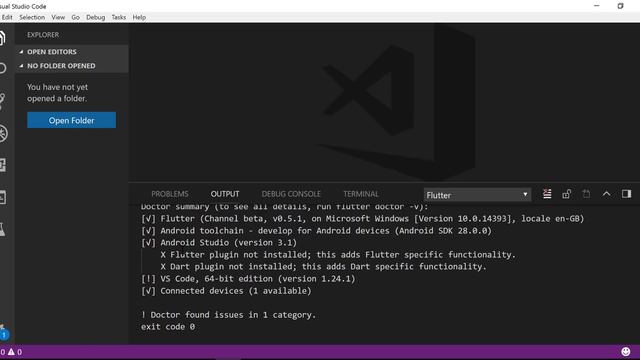Screen dimensions: 640x360
Task: Click the 'exit code 0' output line
Action: [168, 327]
